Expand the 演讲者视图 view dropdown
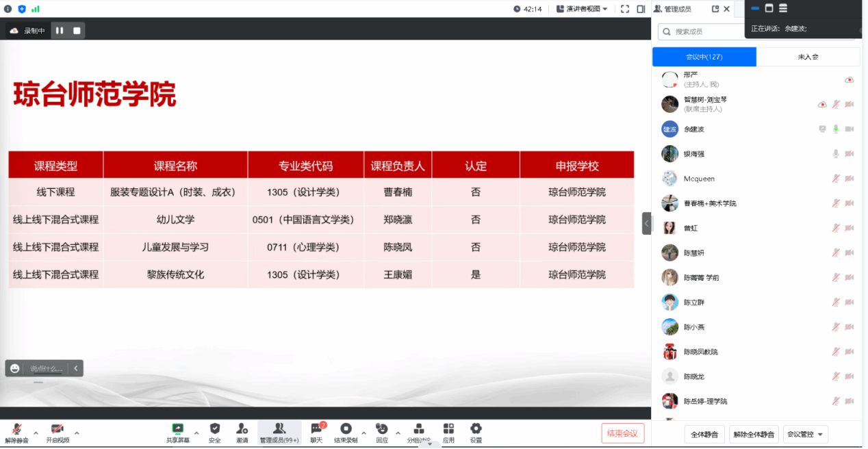 coord(582,9)
